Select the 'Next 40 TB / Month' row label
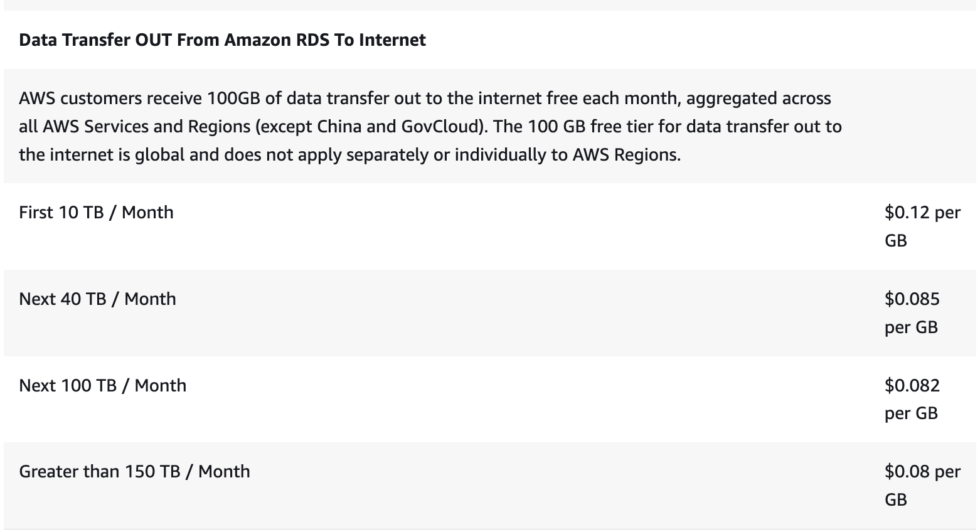Screen dimensions: 980x532 pyautogui.click(x=97, y=299)
